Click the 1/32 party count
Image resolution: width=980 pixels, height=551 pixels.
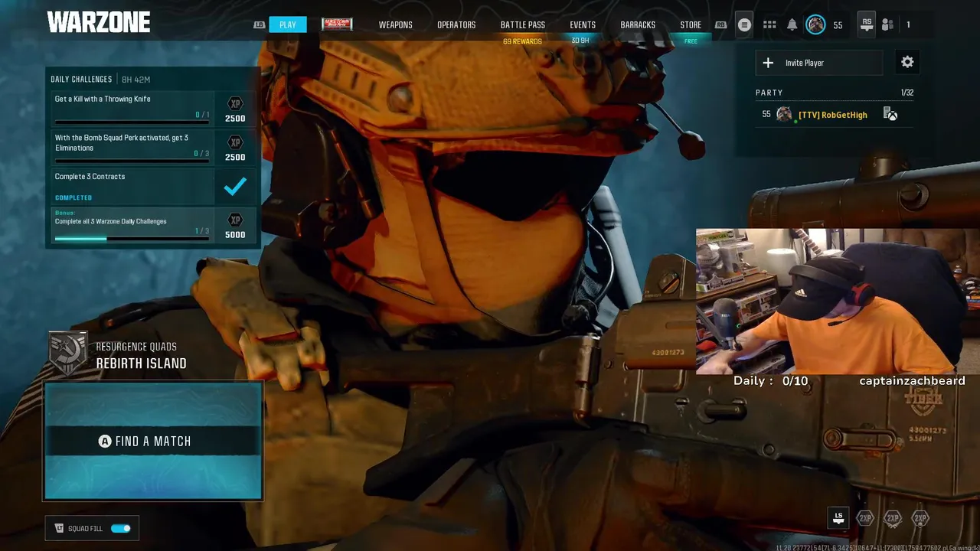907,93
